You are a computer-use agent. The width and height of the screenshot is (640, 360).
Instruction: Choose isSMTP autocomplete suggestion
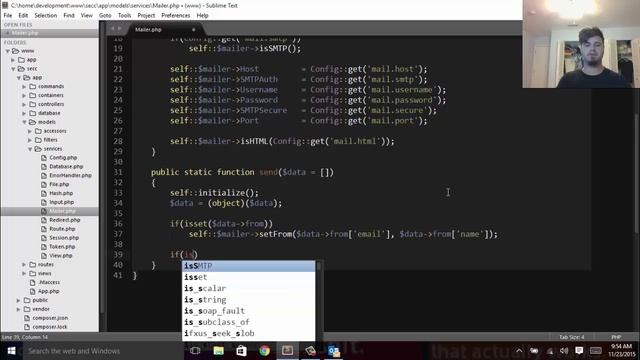(x=249, y=266)
